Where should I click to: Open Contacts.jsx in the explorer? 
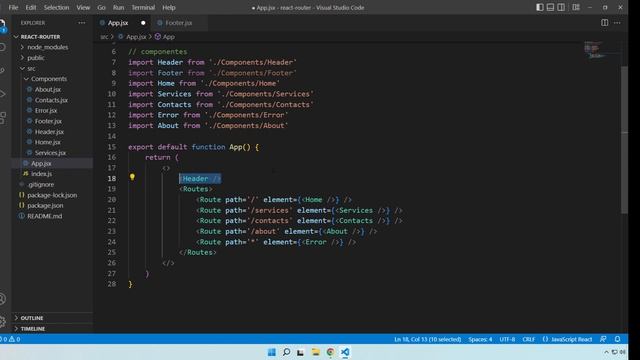click(52, 100)
